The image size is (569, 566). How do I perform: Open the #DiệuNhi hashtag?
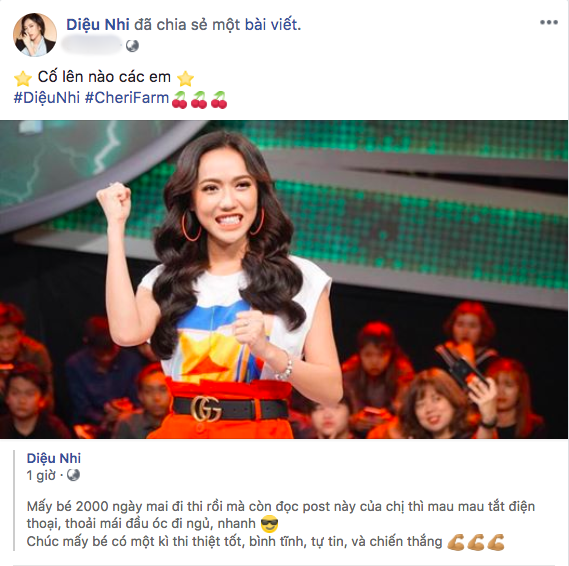point(46,98)
